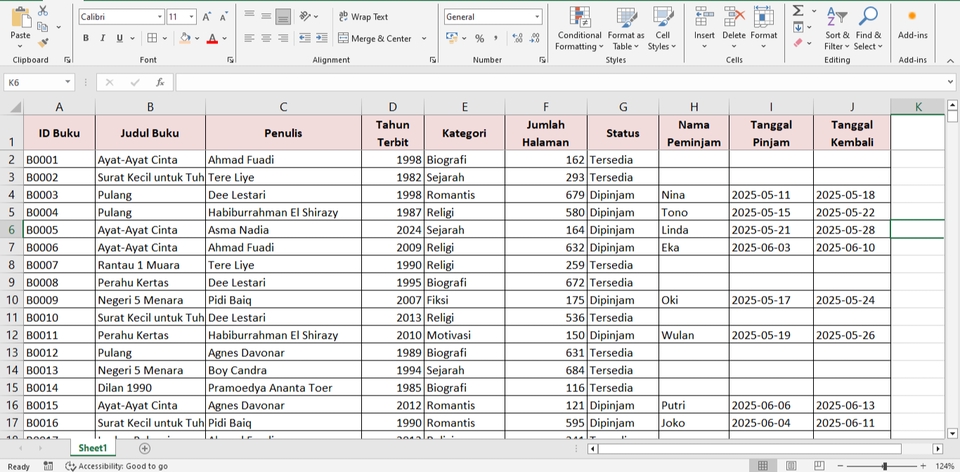
Task: Click AutoSum sigma icon
Action: click(798, 10)
